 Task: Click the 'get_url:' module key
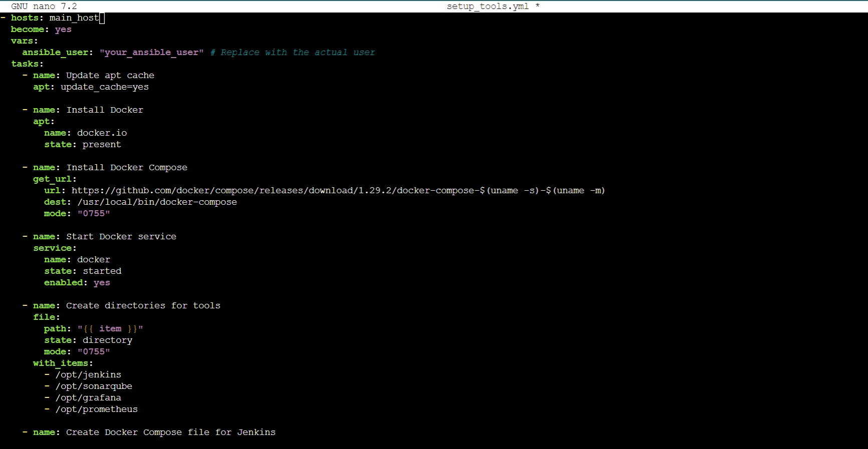coord(55,179)
